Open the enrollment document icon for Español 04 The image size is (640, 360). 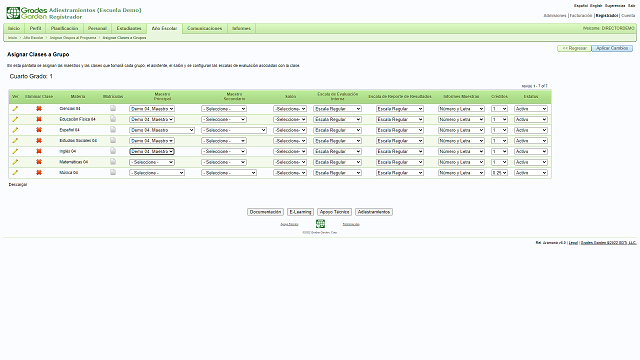coord(113,129)
